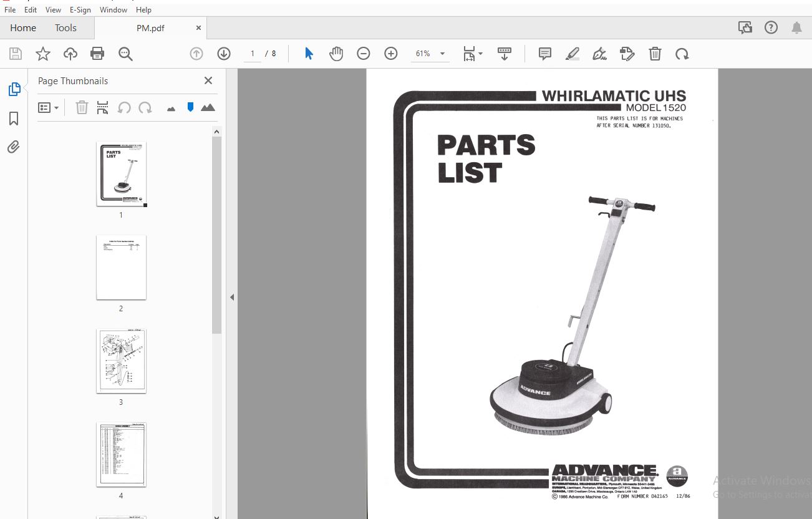The image size is (812, 519).
Task: Add a comment sticky note
Action: pyautogui.click(x=545, y=54)
